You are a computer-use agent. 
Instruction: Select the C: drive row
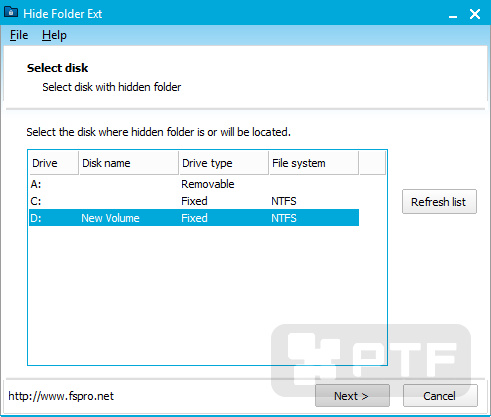pyautogui.click(x=194, y=201)
